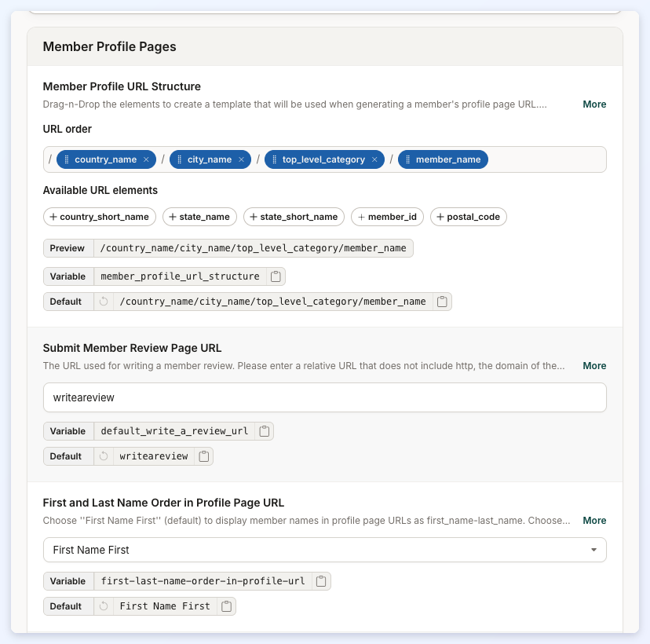Click the first-last-name-order-in-profile-url variable text
Screen dimensions: 650x644
(x=203, y=581)
